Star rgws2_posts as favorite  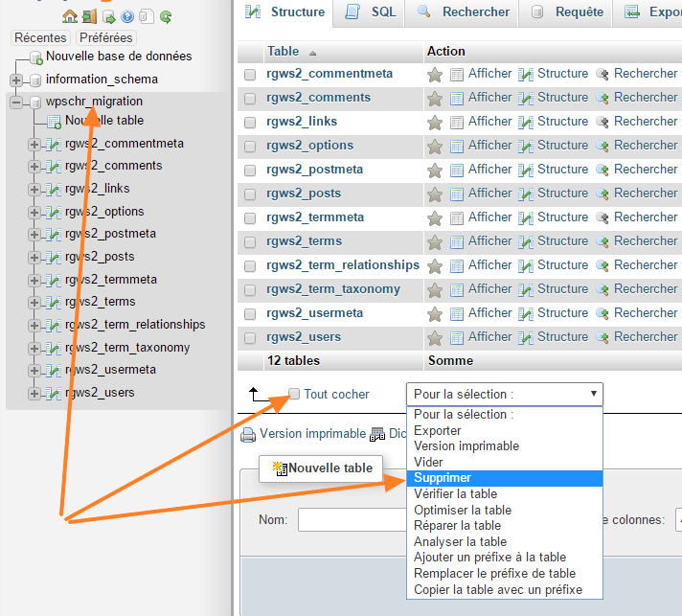tap(435, 194)
